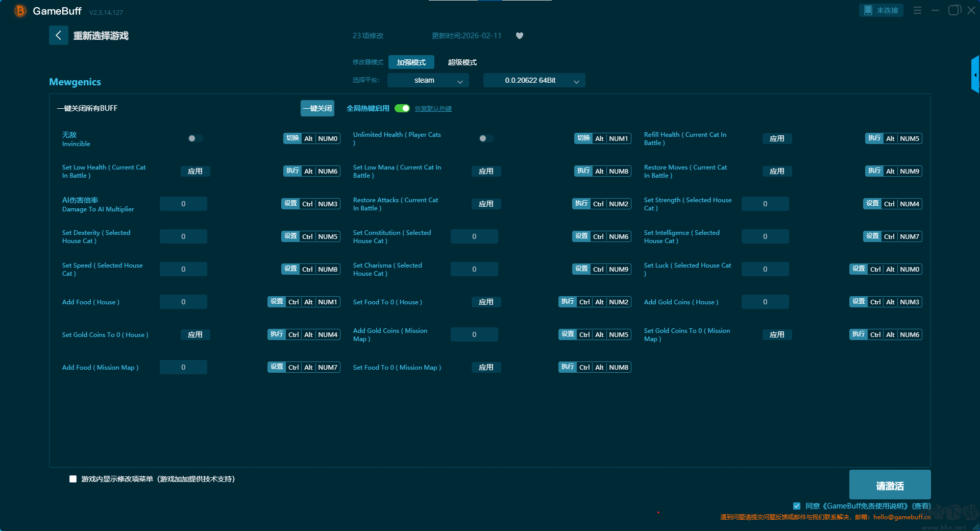Screen dimensions: 980x531
Task: Click the Set Strength value input field
Action: (x=765, y=204)
